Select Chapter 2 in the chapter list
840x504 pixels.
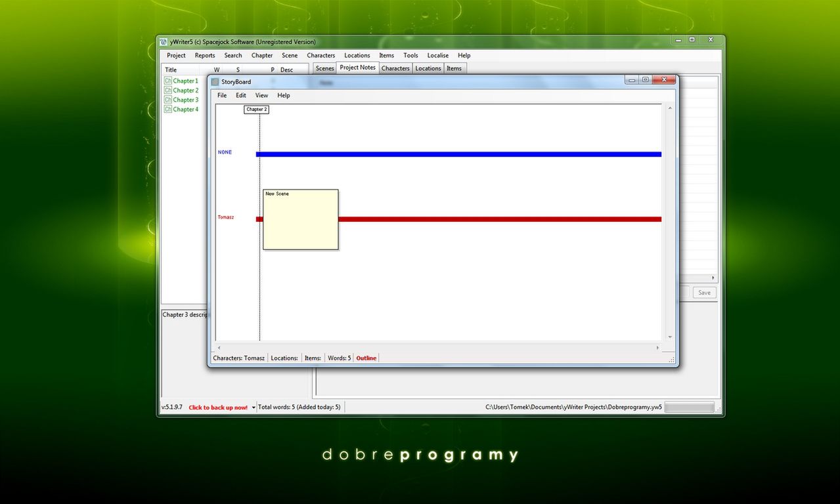(185, 91)
